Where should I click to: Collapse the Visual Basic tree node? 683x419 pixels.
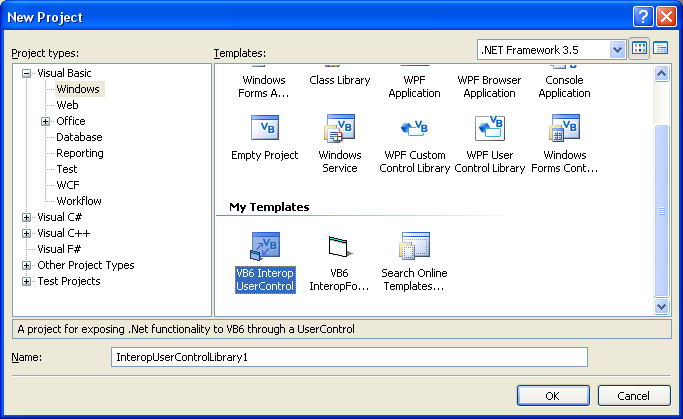pos(27,73)
